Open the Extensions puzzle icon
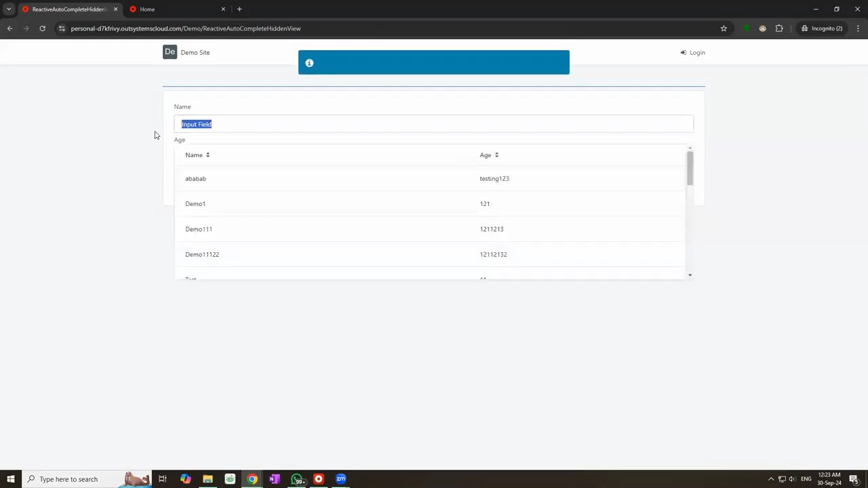Screen dimensions: 868x488 point(779,28)
